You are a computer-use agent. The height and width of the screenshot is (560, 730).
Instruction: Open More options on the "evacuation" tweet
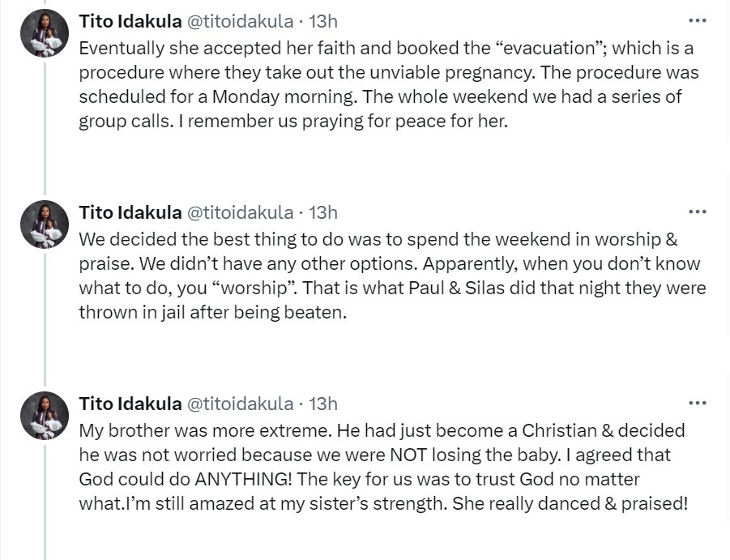[x=697, y=20]
